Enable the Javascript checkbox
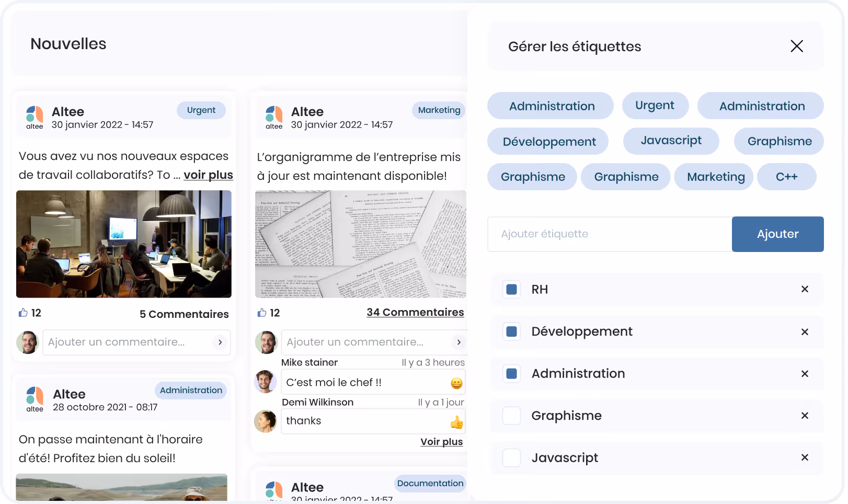 point(512,457)
